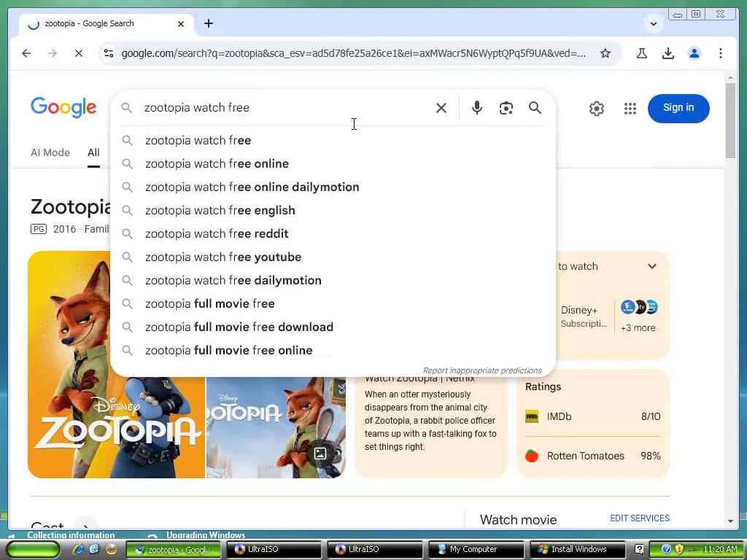Click the taskbar clock 11:20 AM
747x560 pixels.
point(720,550)
